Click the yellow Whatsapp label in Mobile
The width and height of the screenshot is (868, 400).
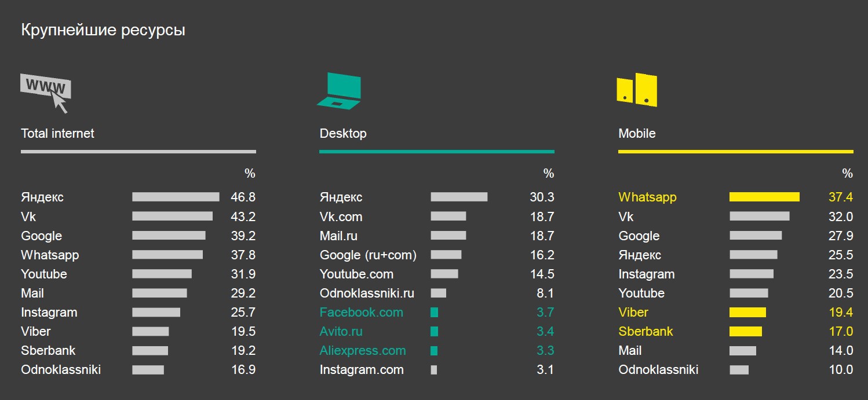tap(647, 197)
